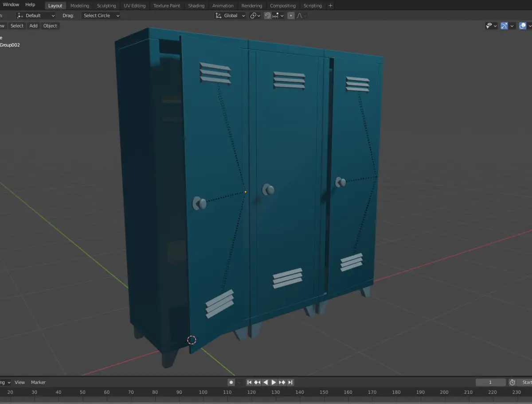Open the timeline Marker menu
Screen dimensions: 532x404
pos(38,382)
